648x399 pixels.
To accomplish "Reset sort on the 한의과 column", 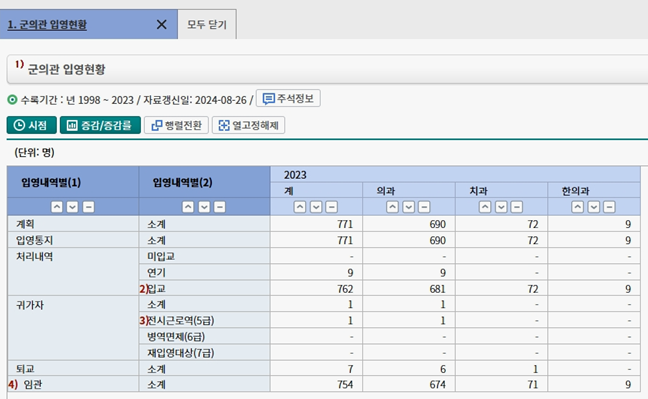I will click(609, 207).
